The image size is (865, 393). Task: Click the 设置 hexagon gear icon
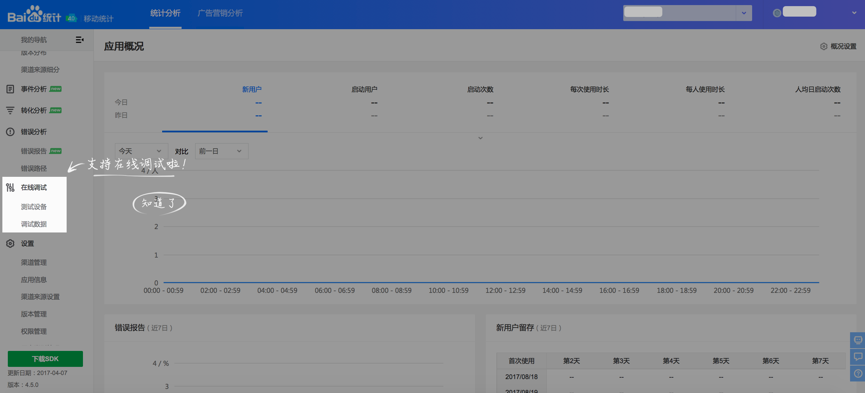[10, 243]
